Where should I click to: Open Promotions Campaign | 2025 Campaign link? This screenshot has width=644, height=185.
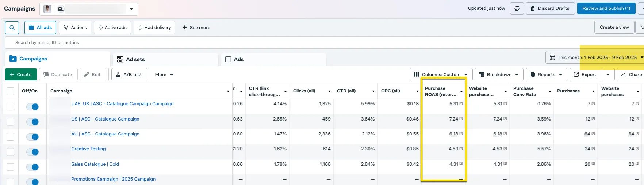[x=113, y=179]
